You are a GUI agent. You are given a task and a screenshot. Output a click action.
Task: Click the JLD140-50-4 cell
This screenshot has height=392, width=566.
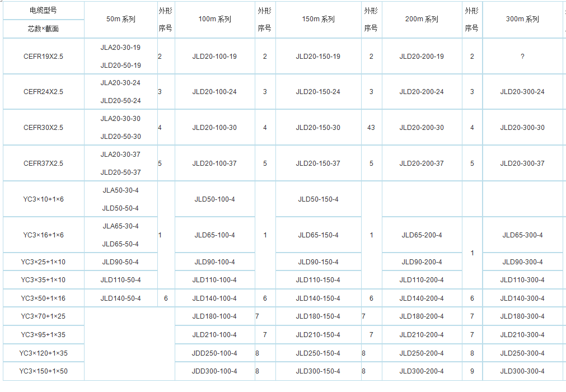pyautogui.click(x=120, y=298)
